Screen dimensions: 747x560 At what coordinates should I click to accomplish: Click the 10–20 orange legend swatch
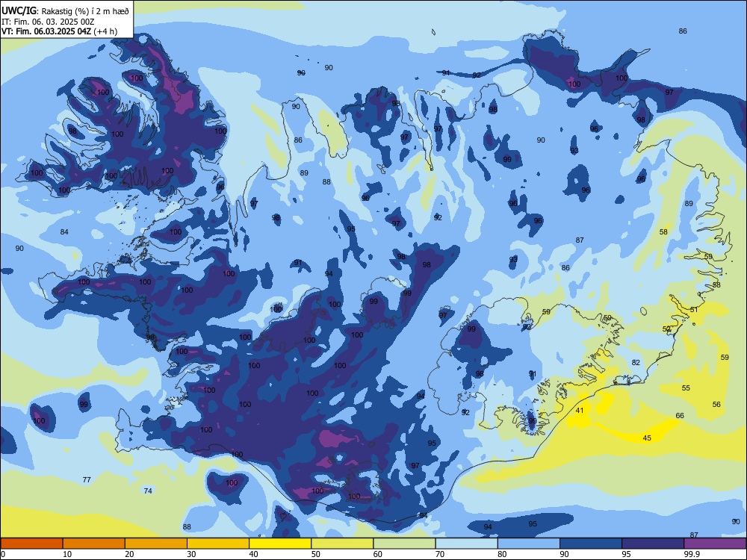pos(94,544)
